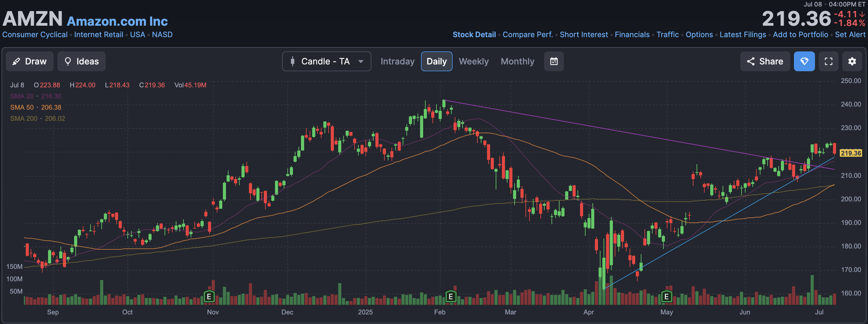
Task: Click the Draw pencil button
Action: tap(30, 61)
